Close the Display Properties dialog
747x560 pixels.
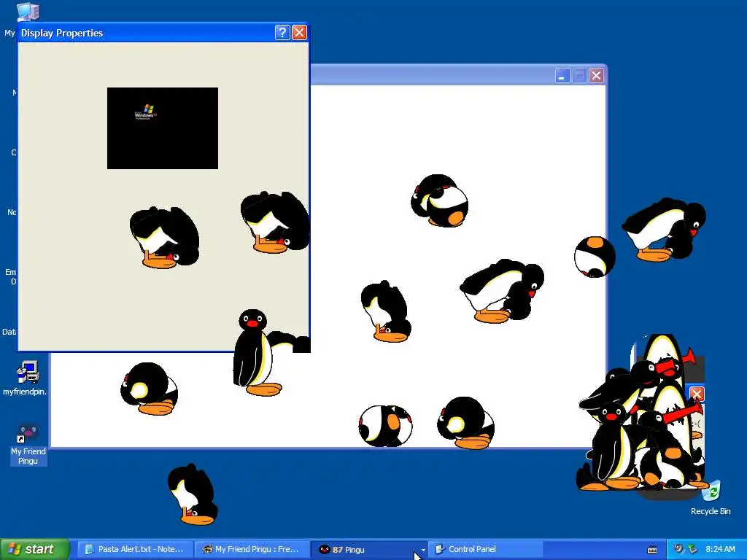click(299, 32)
